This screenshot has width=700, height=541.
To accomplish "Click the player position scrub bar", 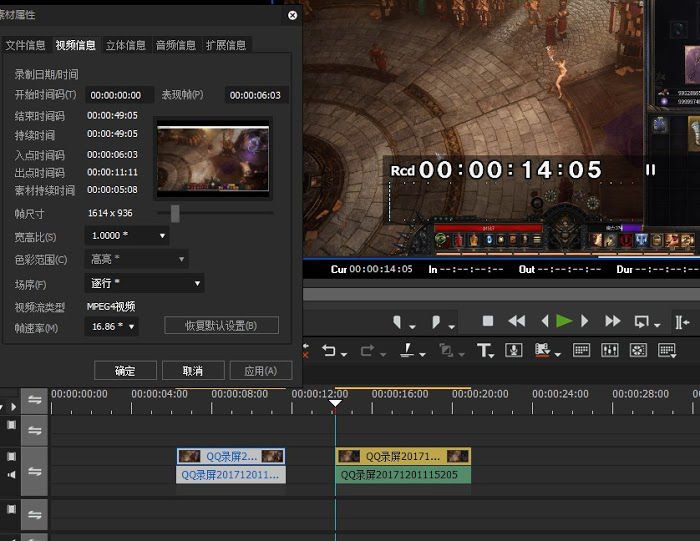I will point(501,294).
